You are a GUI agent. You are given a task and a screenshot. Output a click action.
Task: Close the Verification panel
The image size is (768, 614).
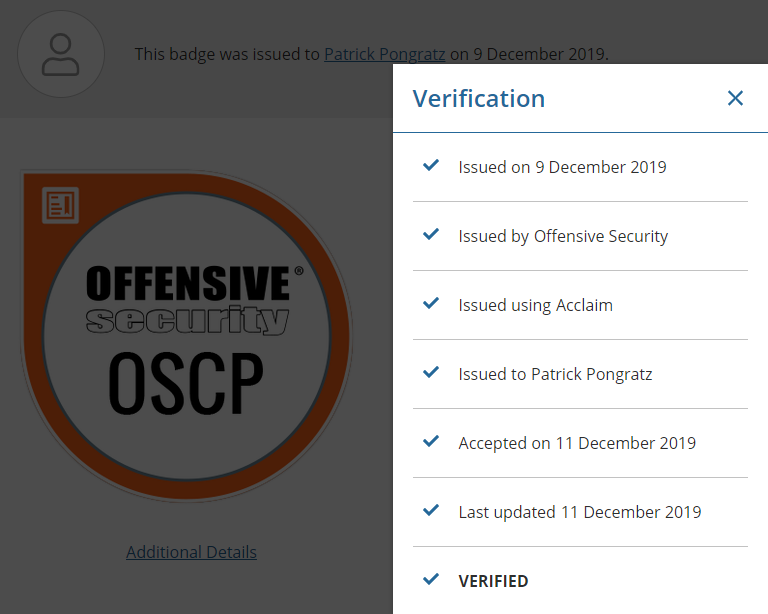[x=735, y=98]
